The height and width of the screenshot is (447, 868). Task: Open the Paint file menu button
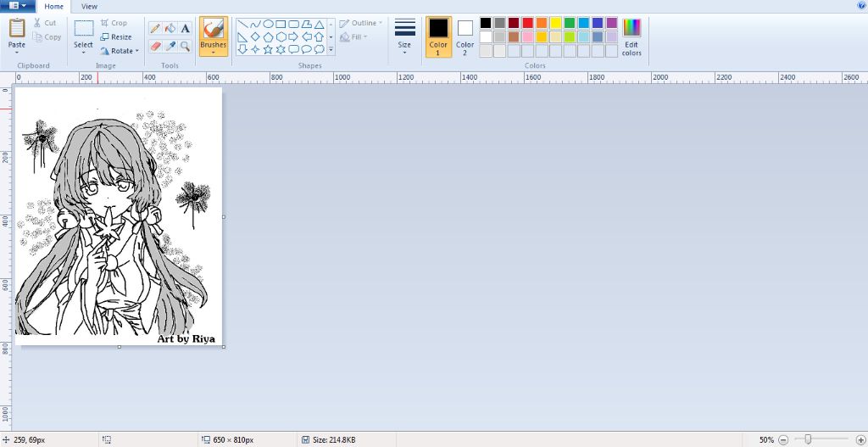click(x=18, y=6)
